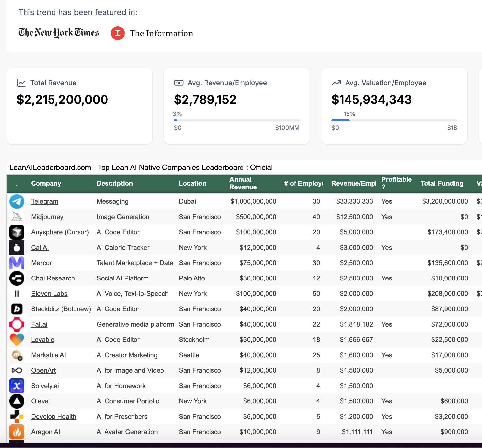Click the Company column header
This screenshot has width=482, height=448.
coord(46,183)
